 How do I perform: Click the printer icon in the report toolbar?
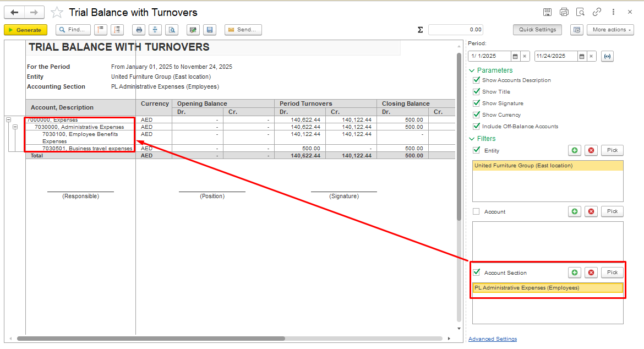[x=139, y=30]
